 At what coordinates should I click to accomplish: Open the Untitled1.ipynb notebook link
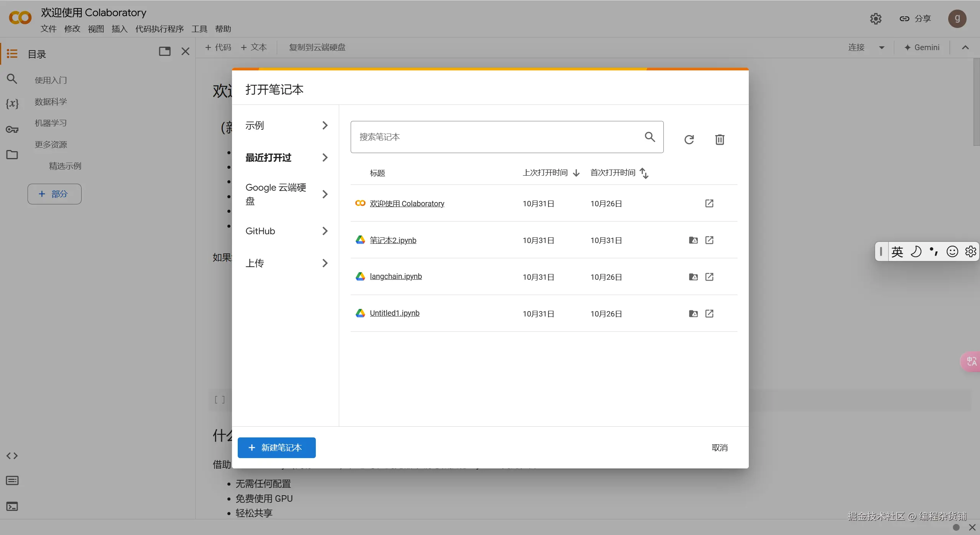point(394,313)
